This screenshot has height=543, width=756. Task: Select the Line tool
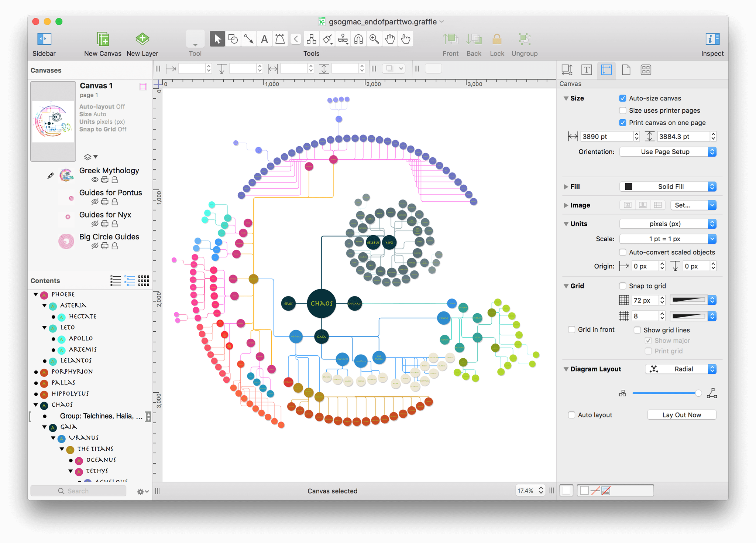point(248,39)
